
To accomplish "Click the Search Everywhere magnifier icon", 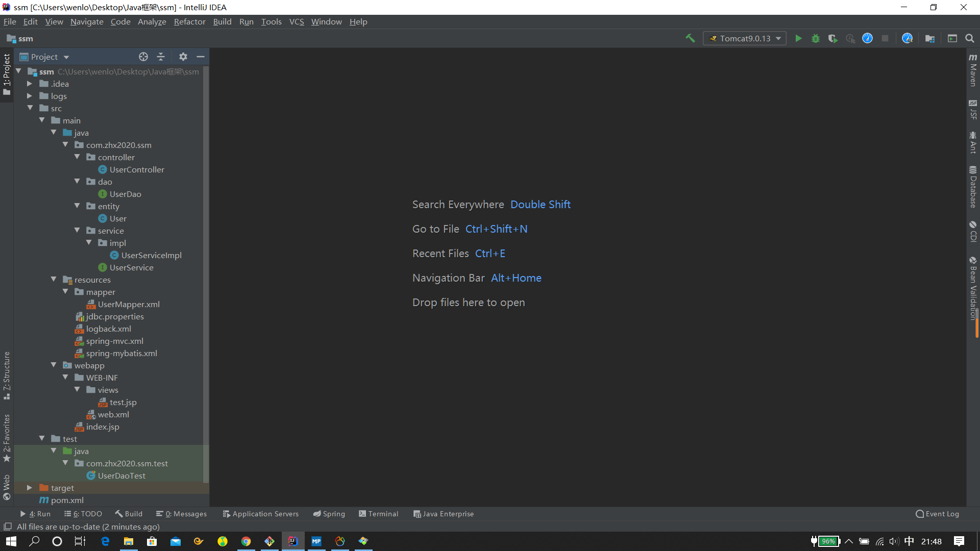I will (970, 38).
